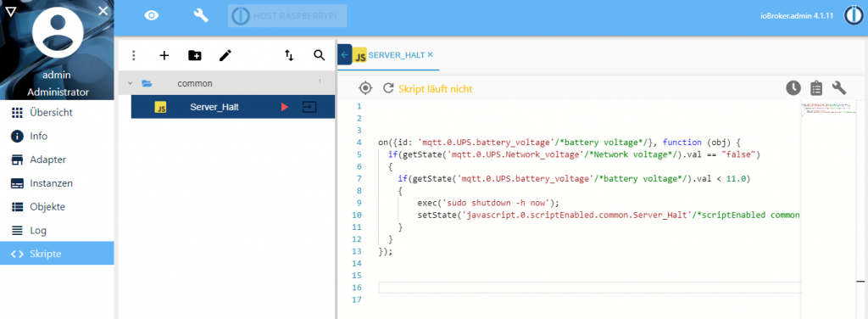
Task: Navigate to Objekte
Action: click(x=57, y=206)
